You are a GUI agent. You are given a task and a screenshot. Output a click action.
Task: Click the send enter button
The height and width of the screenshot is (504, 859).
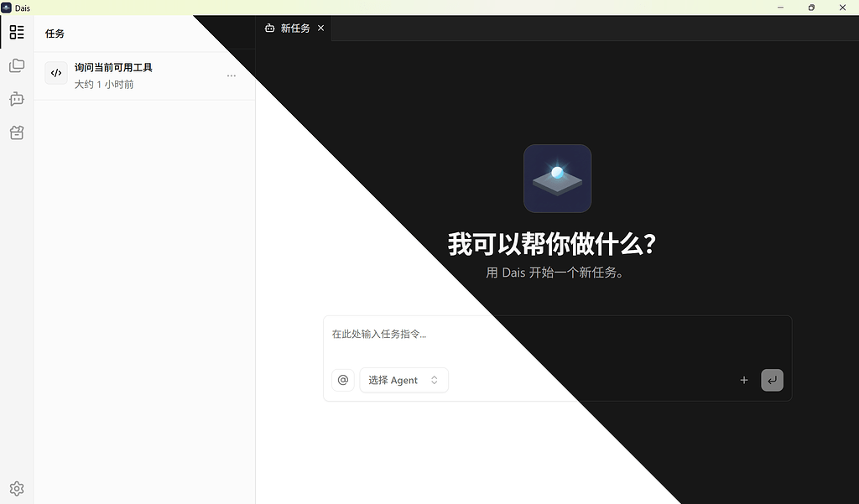(772, 380)
